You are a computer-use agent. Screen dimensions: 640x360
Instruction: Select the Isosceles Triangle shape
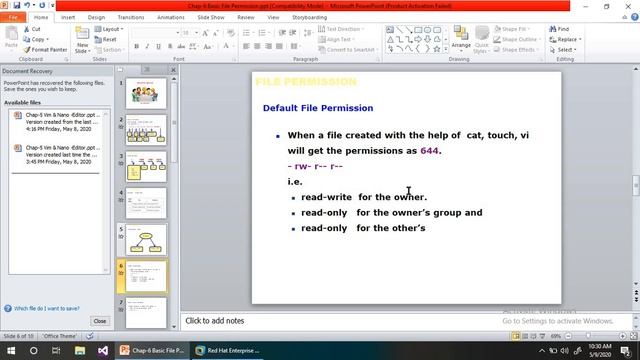[390, 40]
